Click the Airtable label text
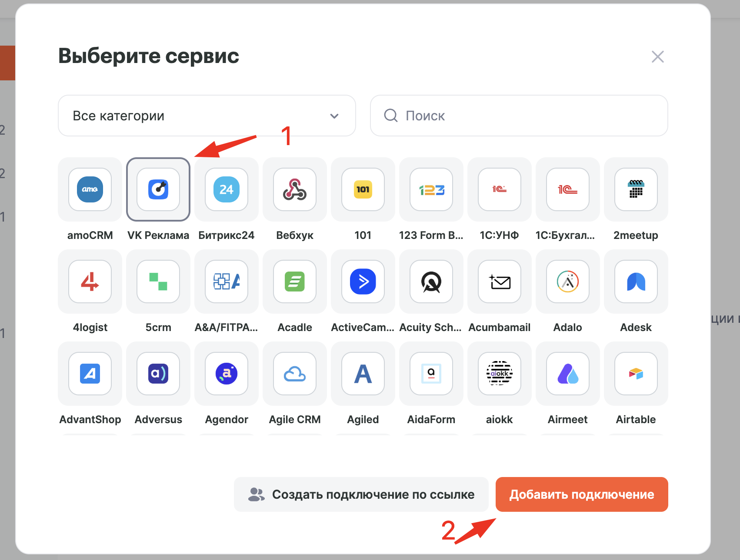The width and height of the screenshot is (740, 560). point(636,420)
